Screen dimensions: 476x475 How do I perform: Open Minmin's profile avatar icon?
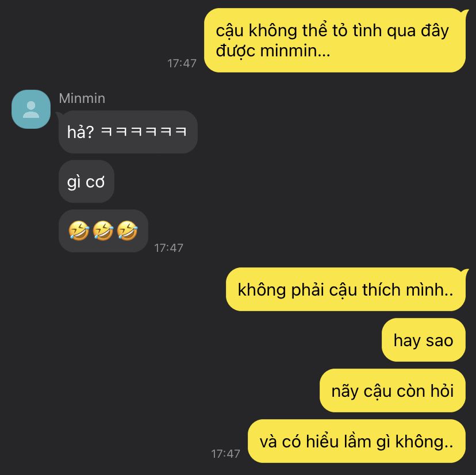click(31, 109)
